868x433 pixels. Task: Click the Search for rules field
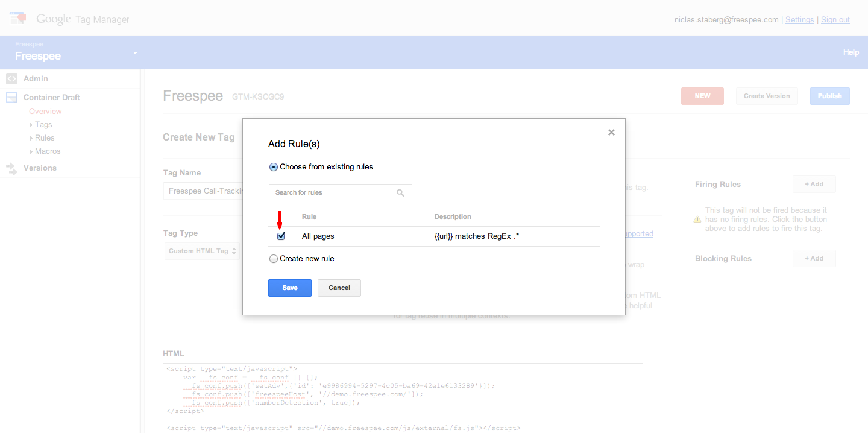(x=341, y=193)
